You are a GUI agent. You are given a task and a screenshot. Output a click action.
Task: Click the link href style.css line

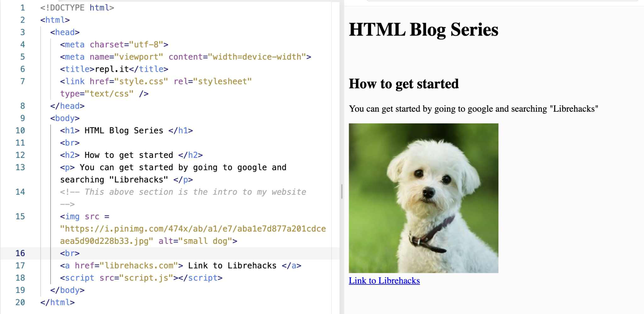tap(156, 81)
